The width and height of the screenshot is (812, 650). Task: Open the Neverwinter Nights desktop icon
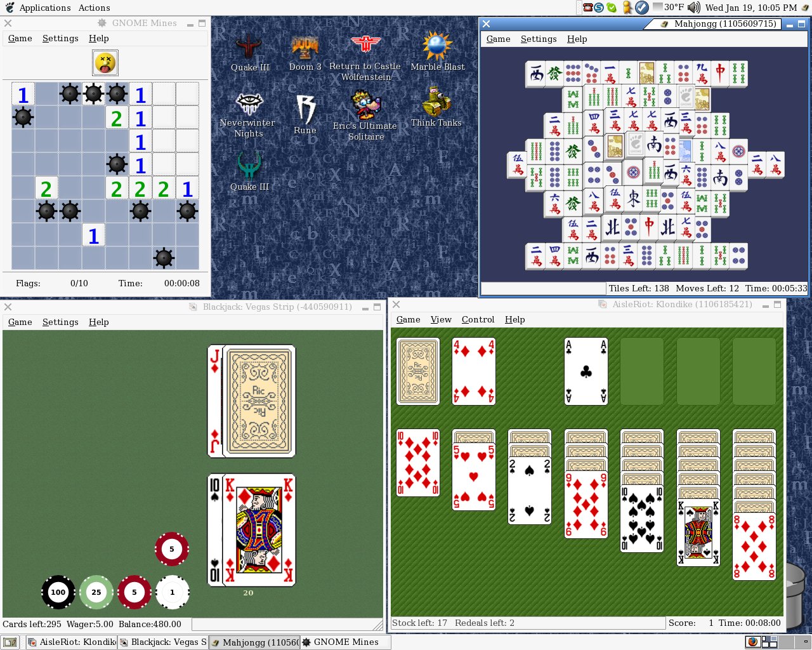pyautogui.click(x=248, y=115)
